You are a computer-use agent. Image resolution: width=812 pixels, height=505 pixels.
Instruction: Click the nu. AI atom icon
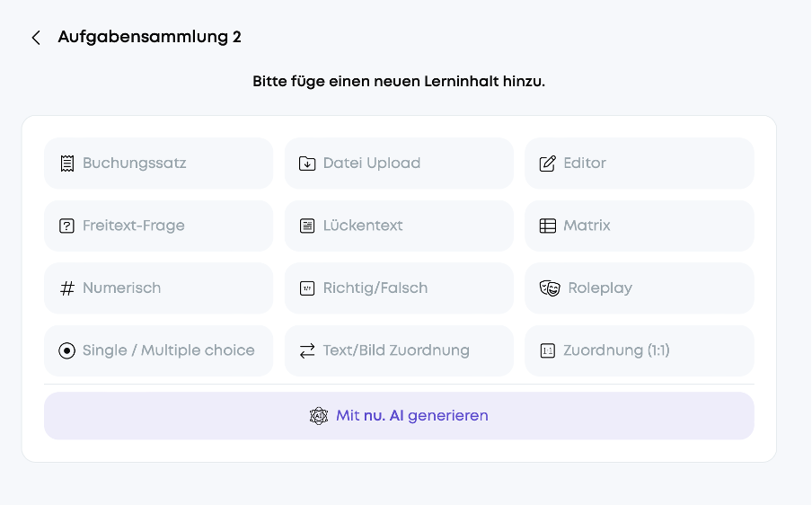point(319,416)
